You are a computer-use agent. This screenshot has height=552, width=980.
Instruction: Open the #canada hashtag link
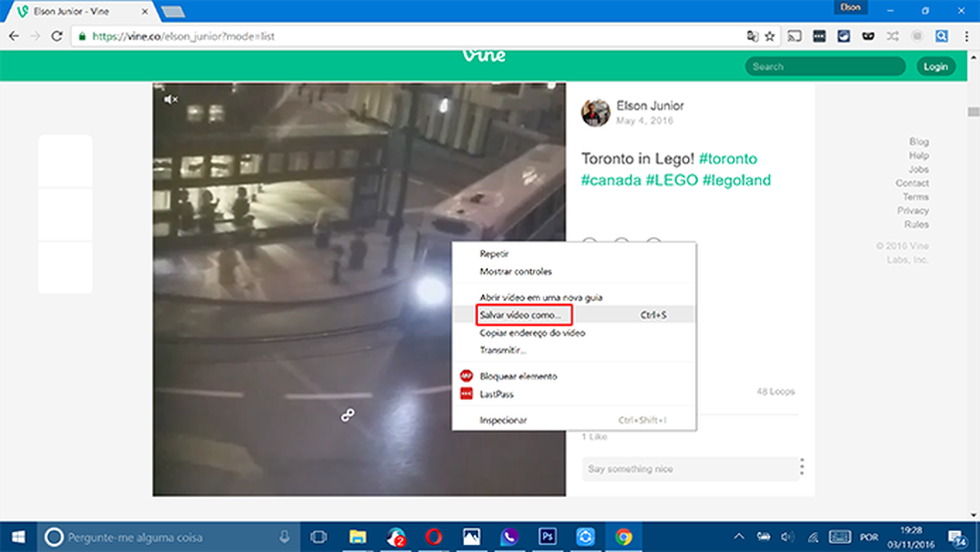pyautogui.click(x=611, y=180)
